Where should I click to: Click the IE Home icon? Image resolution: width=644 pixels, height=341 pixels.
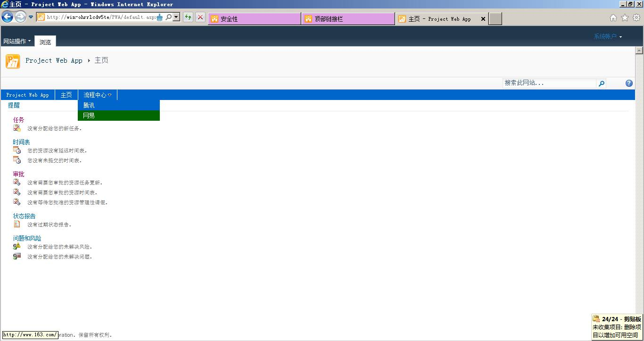[x=613, y=17]
